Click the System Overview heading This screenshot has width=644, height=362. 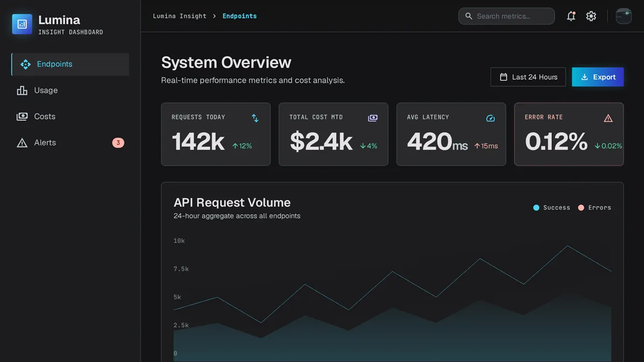[x=226, y=62]
